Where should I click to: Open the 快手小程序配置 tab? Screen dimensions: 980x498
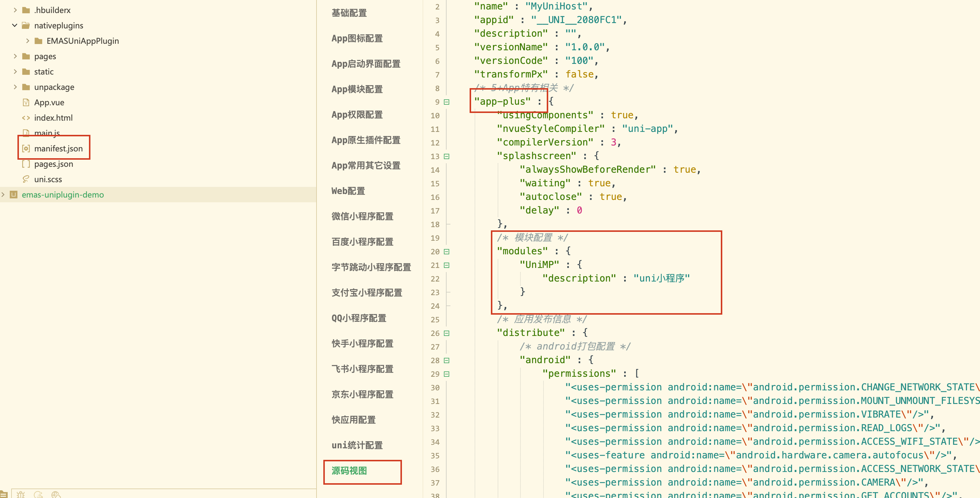pyautogui.click(x=362, y=343)
